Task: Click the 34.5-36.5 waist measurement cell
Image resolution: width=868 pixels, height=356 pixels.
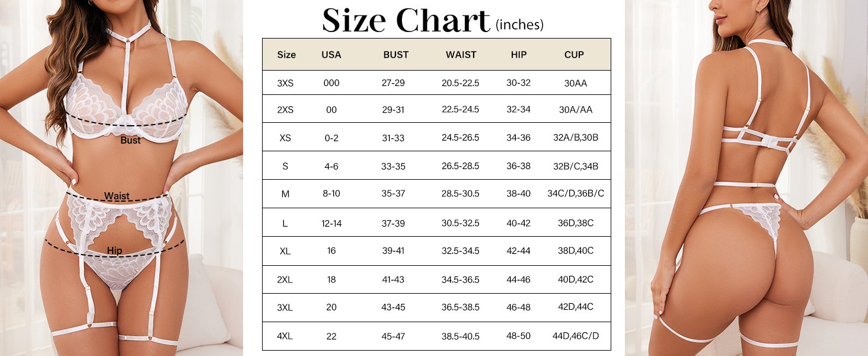Action: pos(461,279)
